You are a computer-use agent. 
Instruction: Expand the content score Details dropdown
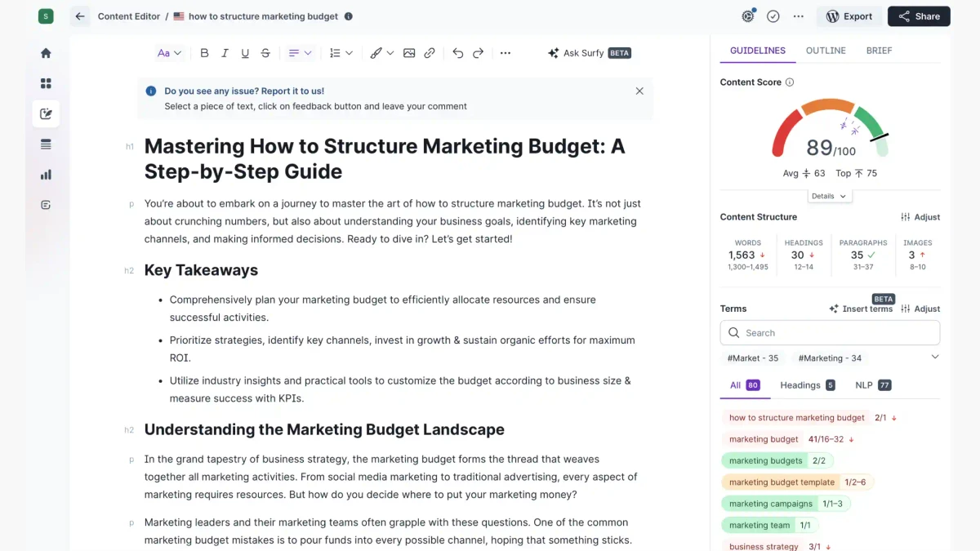tap(830, 196)
